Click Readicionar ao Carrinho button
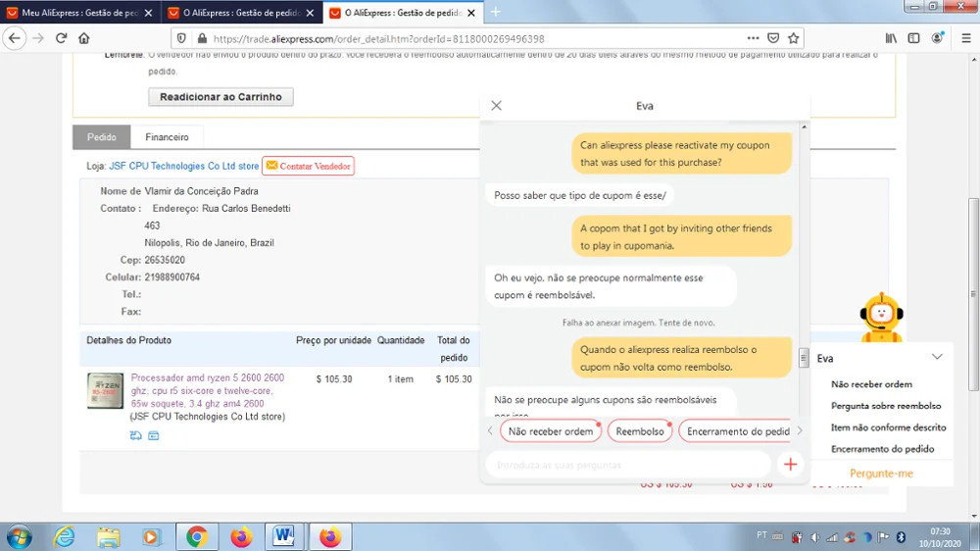The width and height of the screenshot is (980, 551). [220, 97]
